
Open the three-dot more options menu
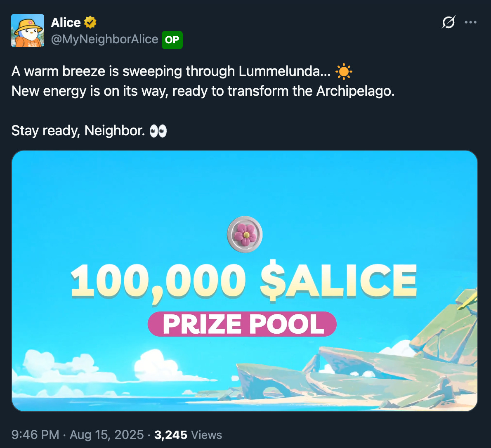(x=471, y=22)
